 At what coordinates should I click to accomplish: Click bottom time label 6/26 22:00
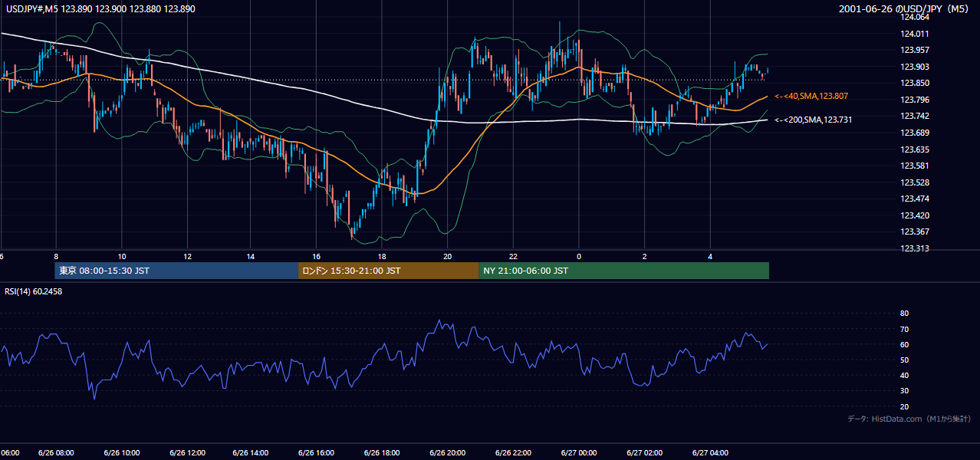pos(514,452)
